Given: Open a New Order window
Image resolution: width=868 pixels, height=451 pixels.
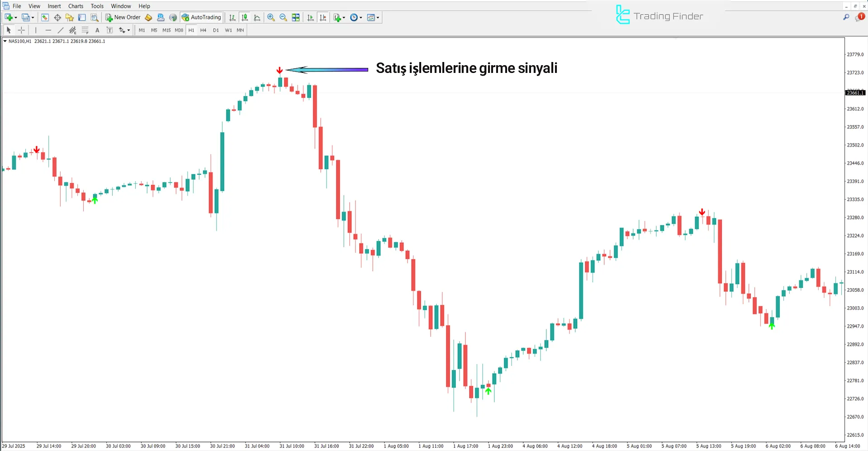Looking at the screenshot, I should click(x=123, y=17).
